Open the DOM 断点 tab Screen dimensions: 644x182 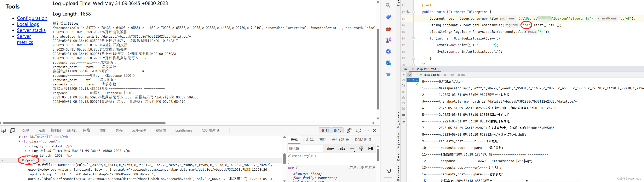[x=363, y=140]
